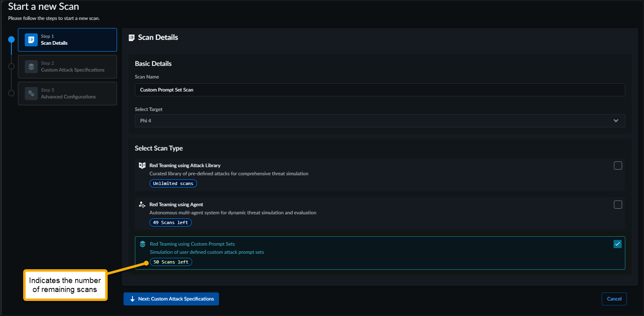Click Next: Custom Attack Specifications button
644x316 pixels.
coord(171,299)
